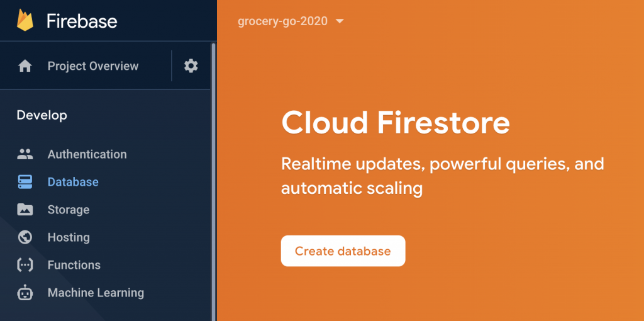Open the Project Overview page
Image resolution: width=644 pixels, height=321 pixels.
coord(93,66)
